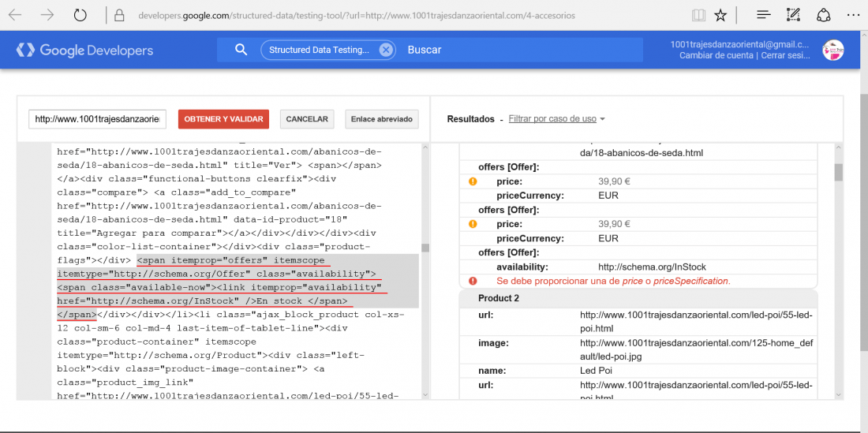Screen dimensions: 868x433
Task: Click Product 2 image label
Action: point(493,343)
